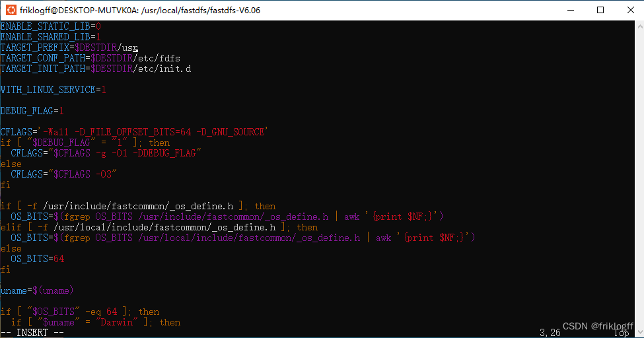Click the CFLAGS='-Wall -D_FILE_OFFSET_BITS=64' line
This screenshot has height=338, width=644.
(134, 132)
